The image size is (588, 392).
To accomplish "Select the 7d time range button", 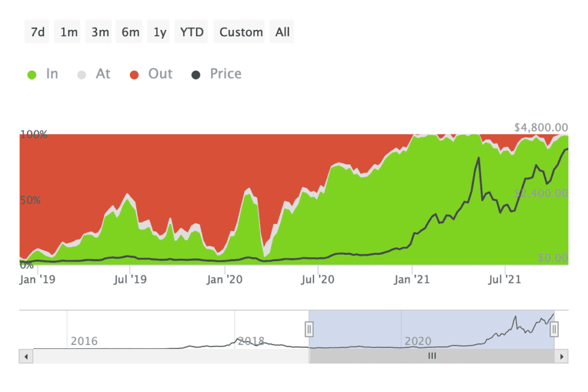I will point(38,32).
